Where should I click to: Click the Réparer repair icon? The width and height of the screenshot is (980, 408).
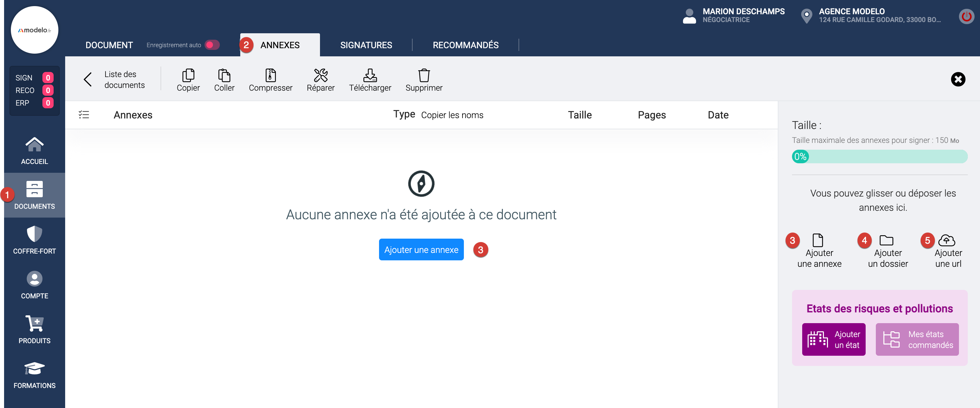(320, 75)
